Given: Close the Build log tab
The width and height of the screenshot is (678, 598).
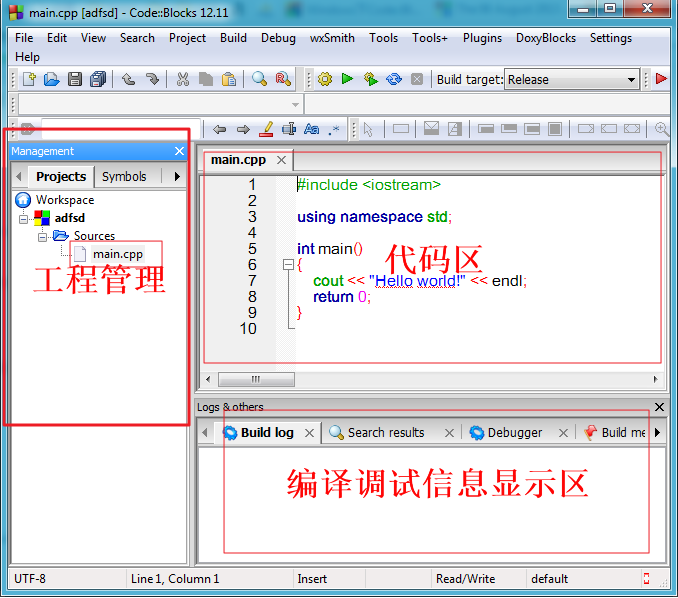Looking at the screenshot, I should [309, 433].
